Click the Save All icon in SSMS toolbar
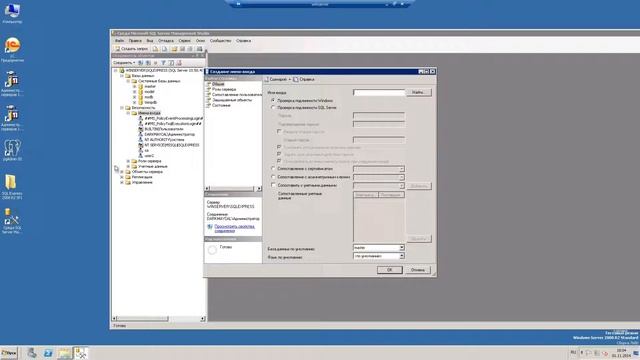 tap(190, 49)
